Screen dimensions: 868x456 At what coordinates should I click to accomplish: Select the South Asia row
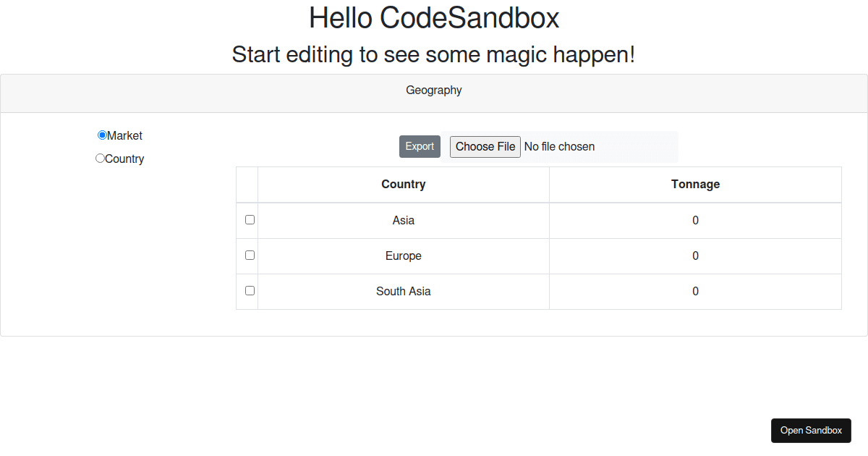(x=403, y=291)
